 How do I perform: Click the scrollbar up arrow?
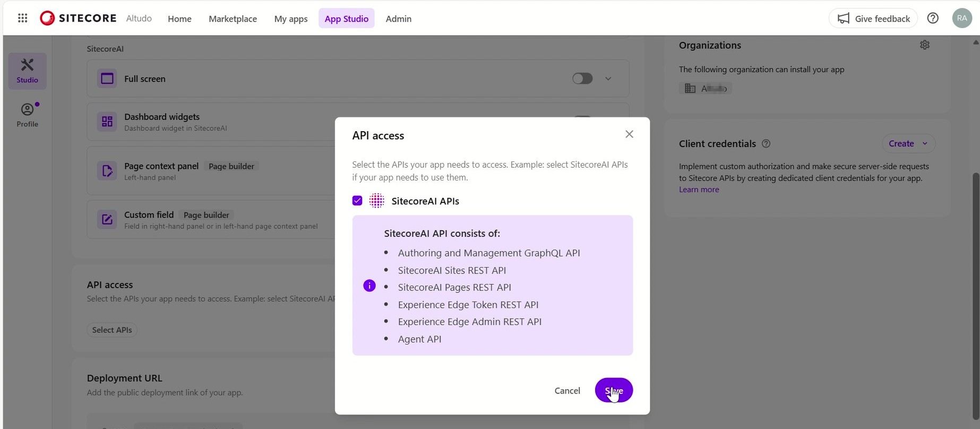[976, 42]
